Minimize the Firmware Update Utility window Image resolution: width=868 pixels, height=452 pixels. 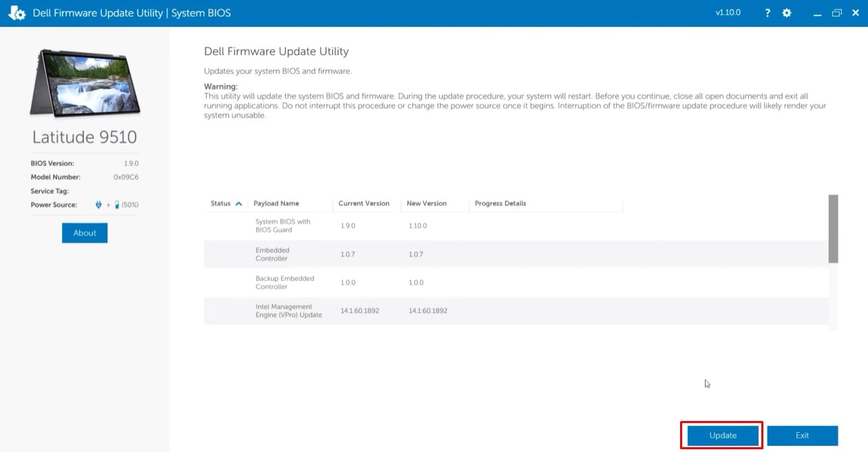[x=817, y=13]
